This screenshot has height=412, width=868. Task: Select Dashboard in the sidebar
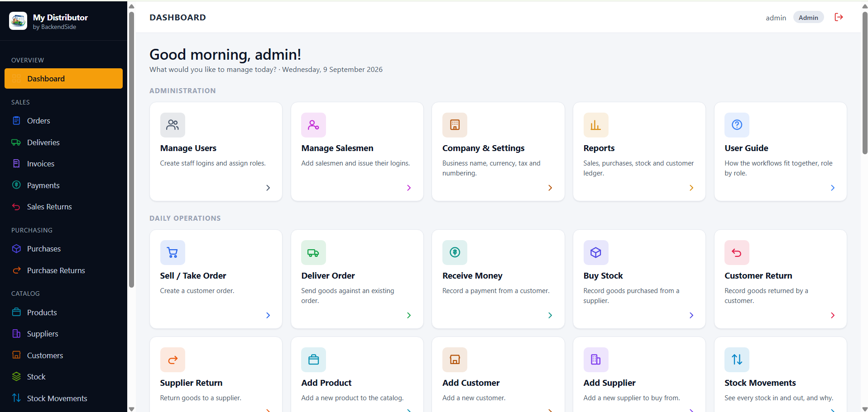click(63, 79)
